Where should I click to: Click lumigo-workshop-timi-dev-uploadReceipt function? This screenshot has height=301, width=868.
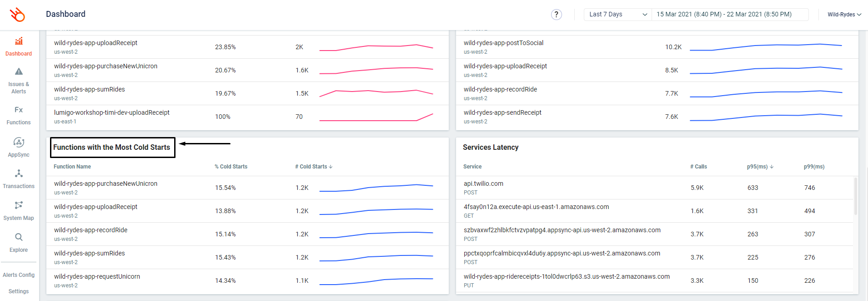111,112
